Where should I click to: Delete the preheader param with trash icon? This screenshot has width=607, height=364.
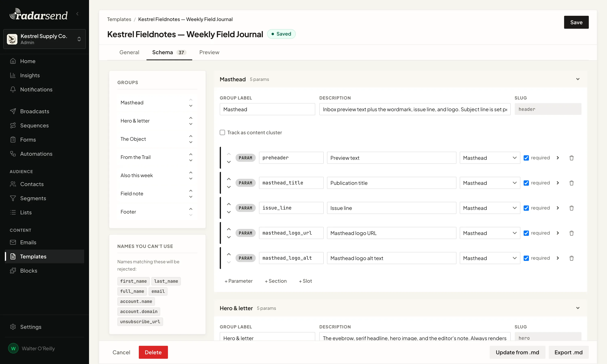571,158
